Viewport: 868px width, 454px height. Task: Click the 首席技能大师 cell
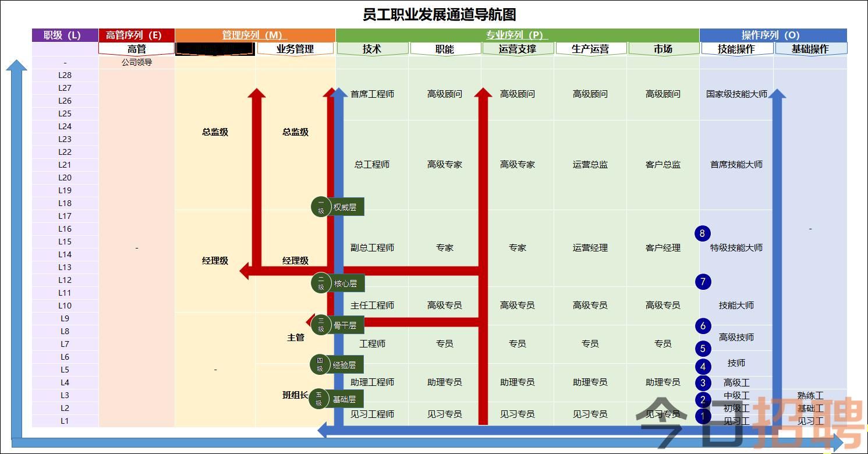[736, 165]
